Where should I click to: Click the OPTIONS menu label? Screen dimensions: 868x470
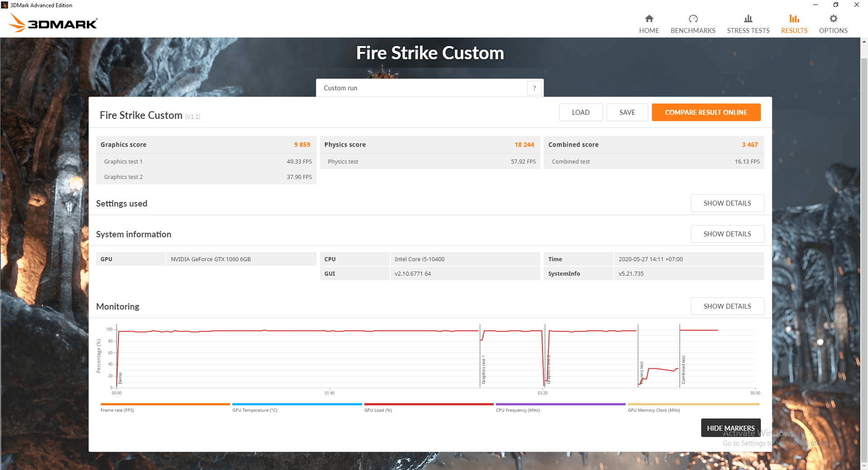(833, 31)
